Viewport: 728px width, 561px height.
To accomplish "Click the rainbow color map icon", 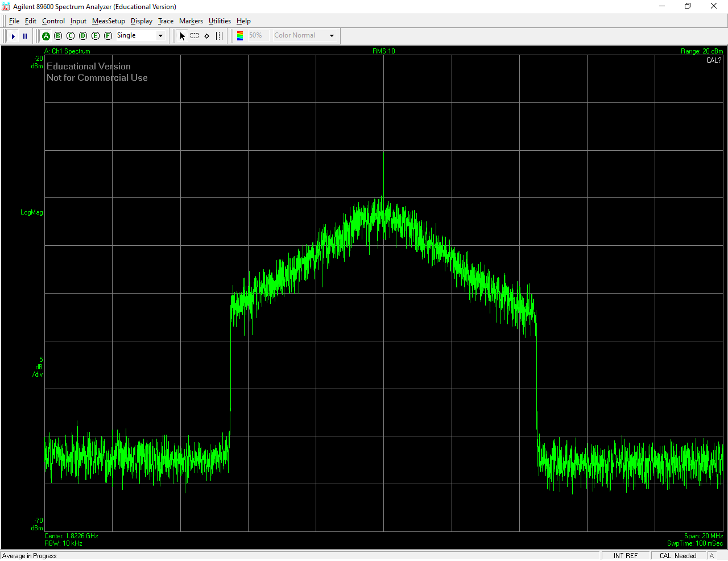I will (240, 36).
